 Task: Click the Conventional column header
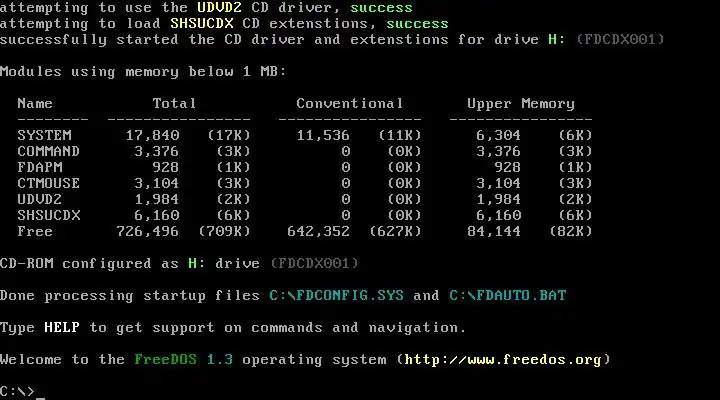[x=349, y=103]
